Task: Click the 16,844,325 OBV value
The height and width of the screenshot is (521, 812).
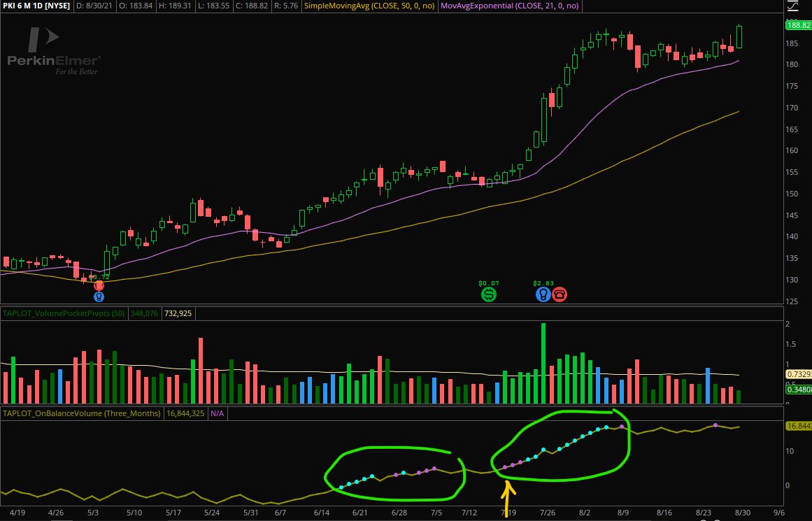Action: pos(185,413)
